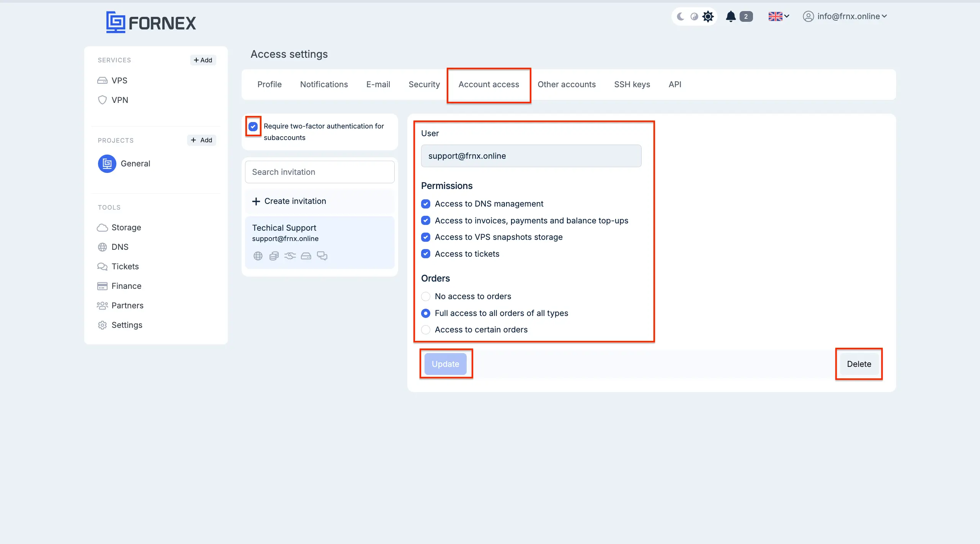Open the Settings link in the sidebar
This screenshot has height=544, width=980.
point(127,325)
